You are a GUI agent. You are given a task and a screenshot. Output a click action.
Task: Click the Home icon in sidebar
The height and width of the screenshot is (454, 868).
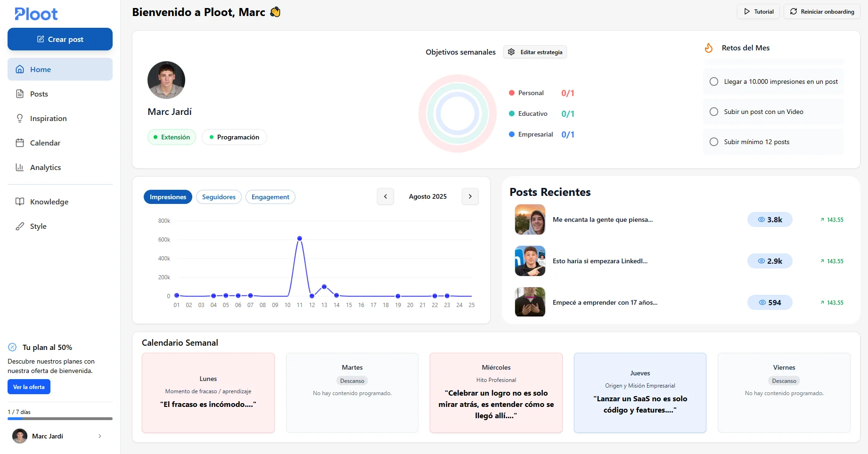(20, 69)
